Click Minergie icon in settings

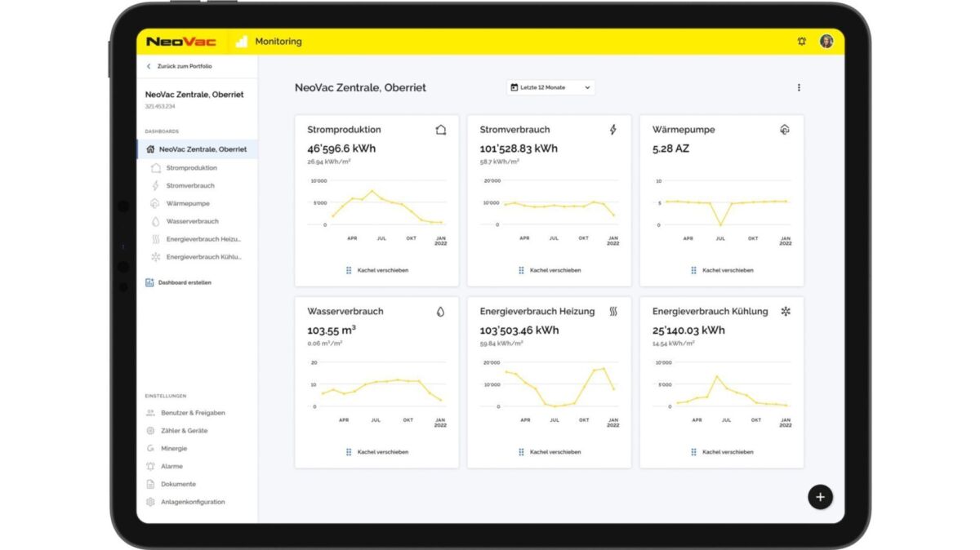point(150,449)
